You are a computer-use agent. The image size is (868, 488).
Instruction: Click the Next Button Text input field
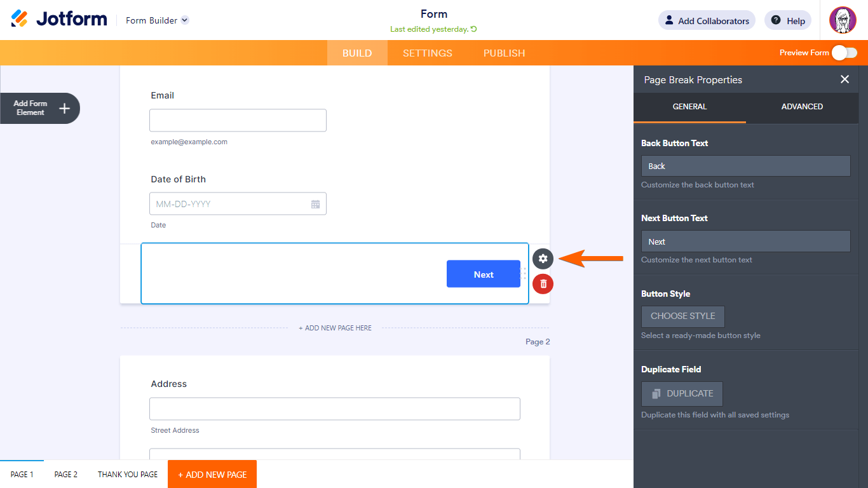click(x=745, y=241)
